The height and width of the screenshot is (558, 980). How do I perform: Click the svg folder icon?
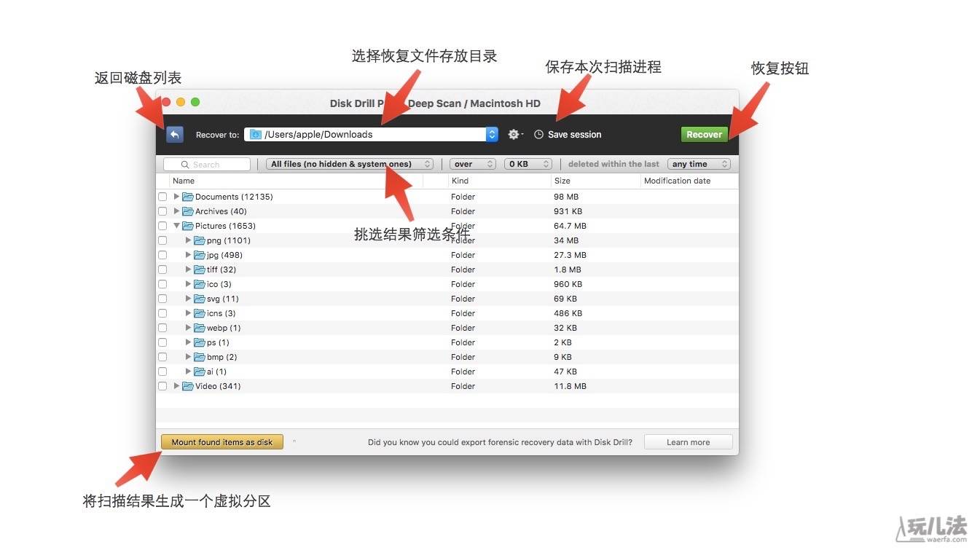(x=200, y=299)
